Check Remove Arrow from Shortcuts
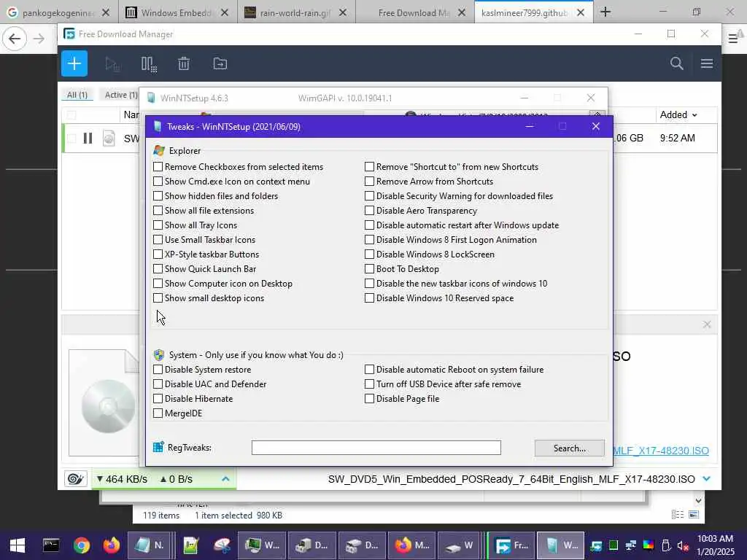The image size is (747, 560). [x=369, y=182]
